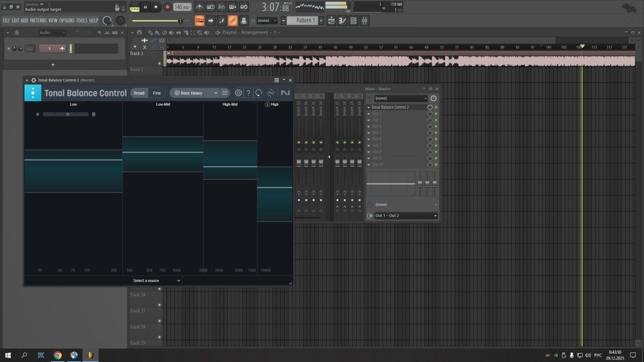
Task: Open the Bass Heavy target curve dropdown
Action: 194,93
